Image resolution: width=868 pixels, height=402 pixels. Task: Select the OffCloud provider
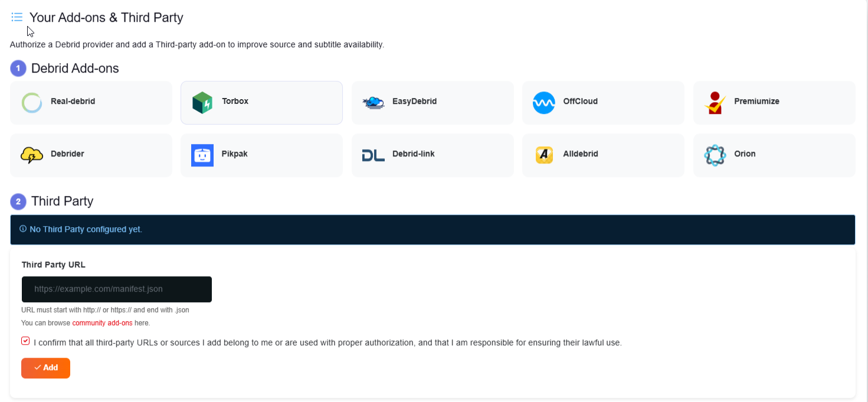pos(543,101)
